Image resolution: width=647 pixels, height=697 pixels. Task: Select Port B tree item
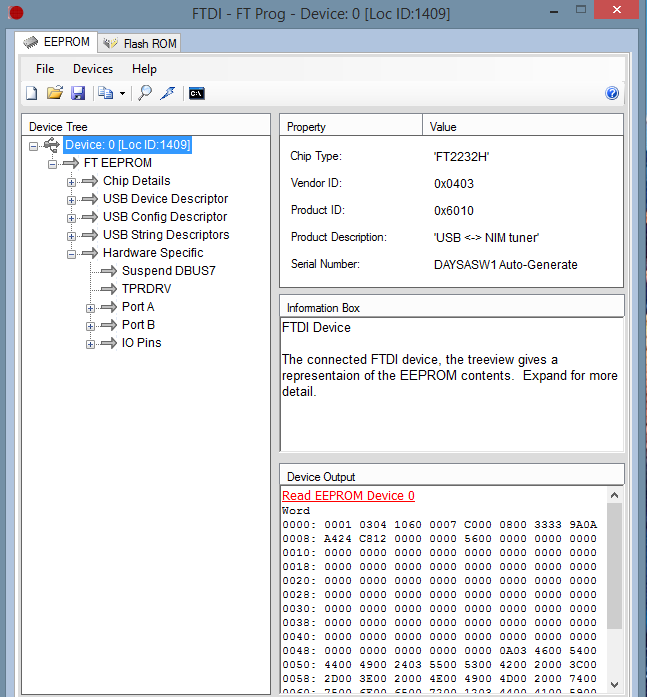click(x=138, y=325)
